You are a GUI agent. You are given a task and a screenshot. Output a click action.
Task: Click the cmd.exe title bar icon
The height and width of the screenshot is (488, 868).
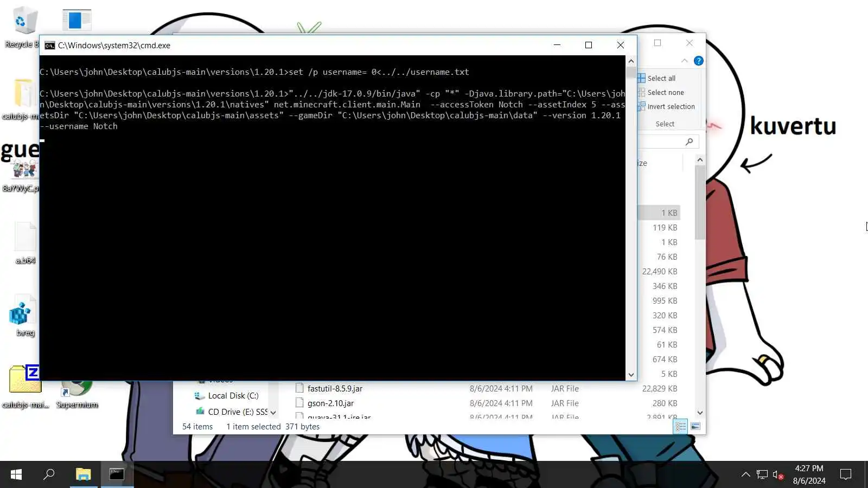[x=49, y=45]
